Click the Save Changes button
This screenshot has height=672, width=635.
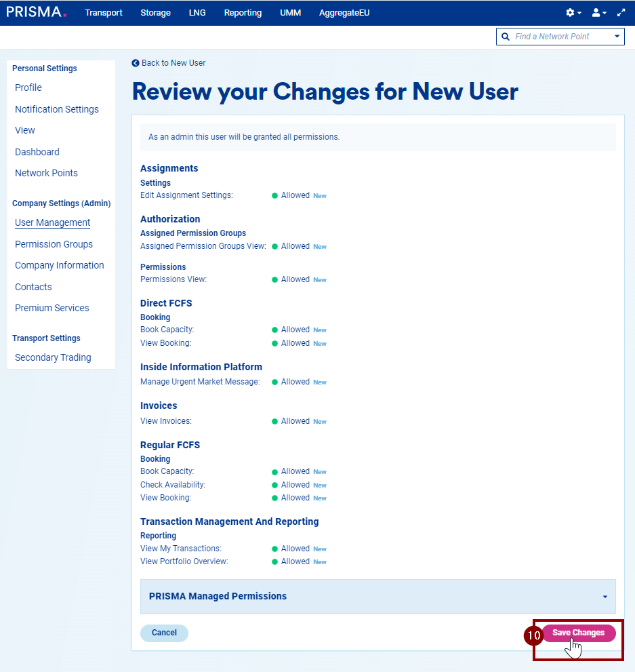pyautogui.click(x=579, y=633)
